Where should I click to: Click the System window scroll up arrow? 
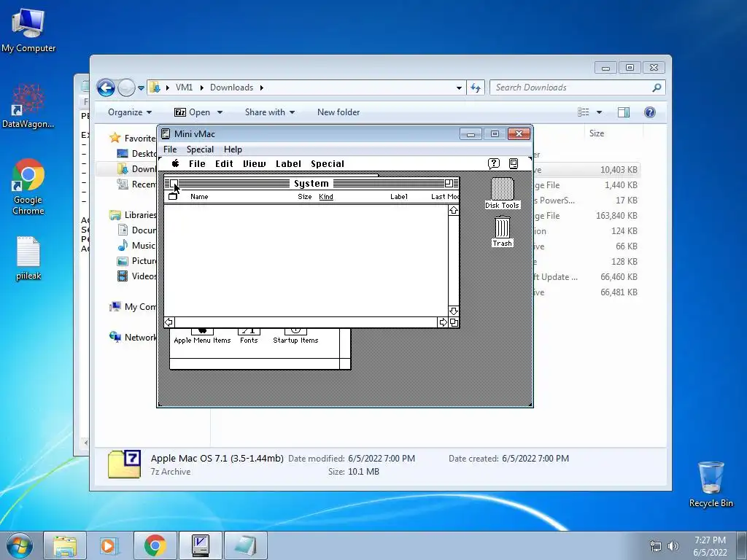pyautogui.click(x=454, y=211)
